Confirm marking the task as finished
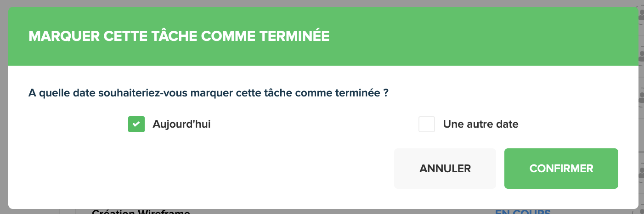The height and width of the screenshot is (214, 644). coord(561,169)
